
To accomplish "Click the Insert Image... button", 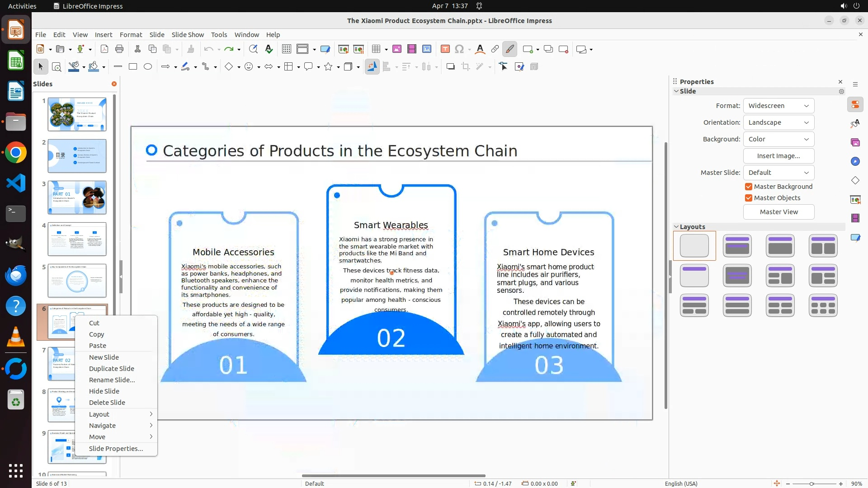I will coord(778,156).
